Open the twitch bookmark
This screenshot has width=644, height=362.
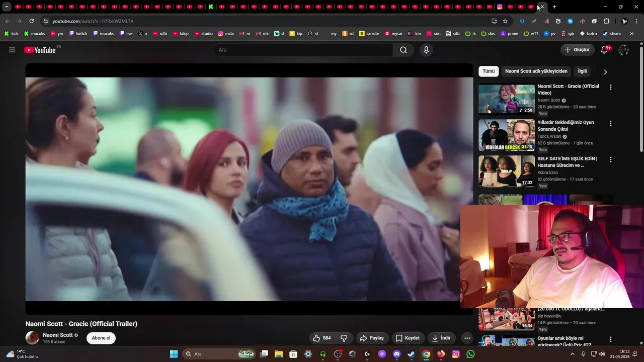point(77,34)
